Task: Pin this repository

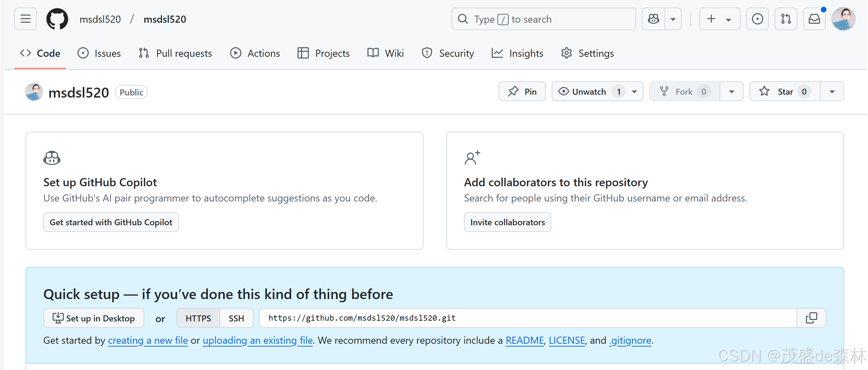Action: coord(522,92)
